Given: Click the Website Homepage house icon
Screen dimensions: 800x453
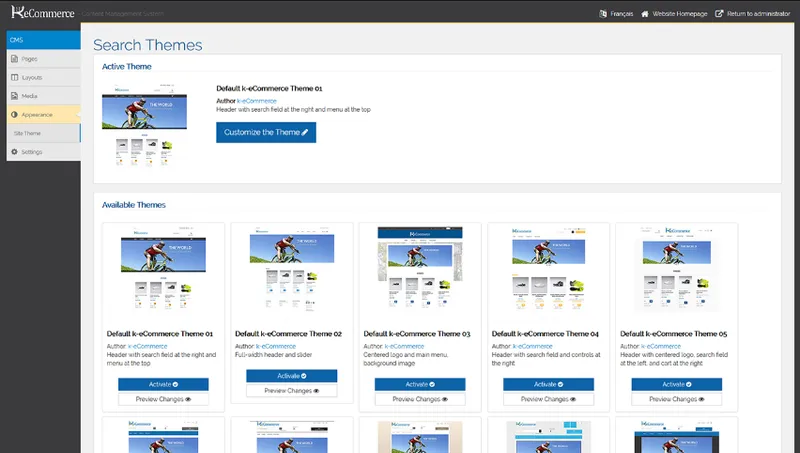Looking at the screenshot, I should 645,14.
